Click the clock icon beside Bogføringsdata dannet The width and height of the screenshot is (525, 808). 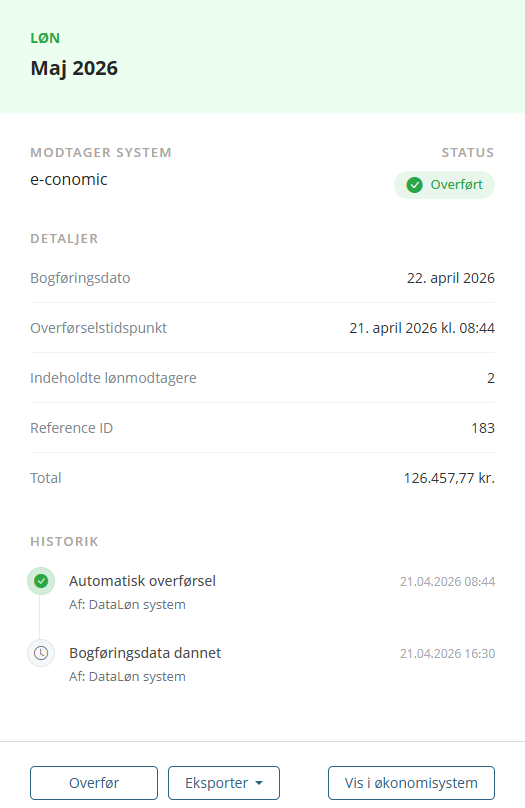(x=41, y=653)
